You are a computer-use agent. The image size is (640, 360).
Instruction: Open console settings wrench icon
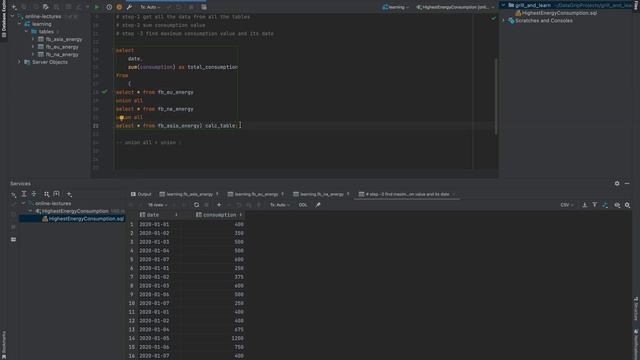pyautogui.click(x=129, y=7)
